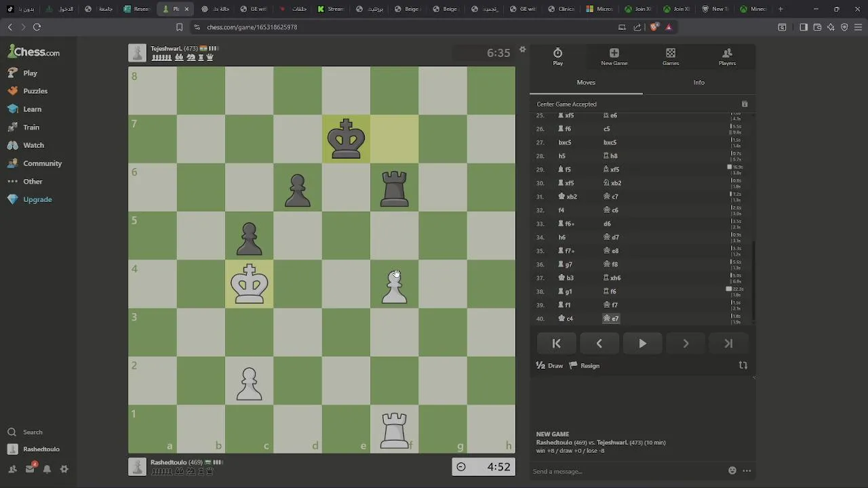
Task: Open Puzzles from the sidebar
Action: coord(28,91)
